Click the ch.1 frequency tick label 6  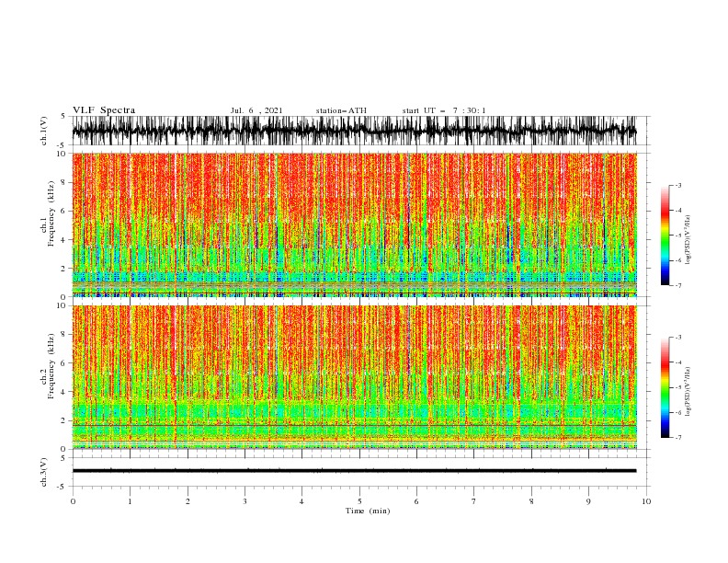pyautogui.click(x=63, y=211)
